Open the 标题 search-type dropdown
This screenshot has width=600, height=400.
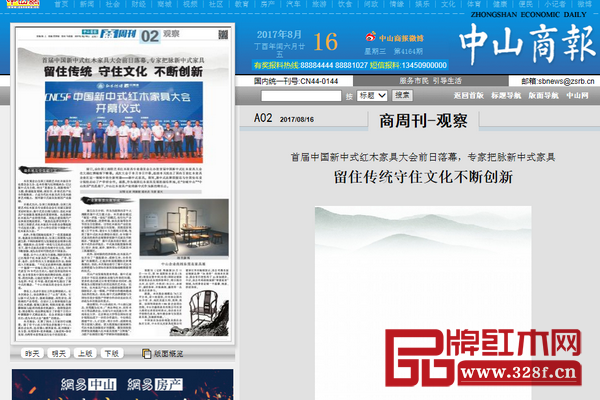point(372,95)
